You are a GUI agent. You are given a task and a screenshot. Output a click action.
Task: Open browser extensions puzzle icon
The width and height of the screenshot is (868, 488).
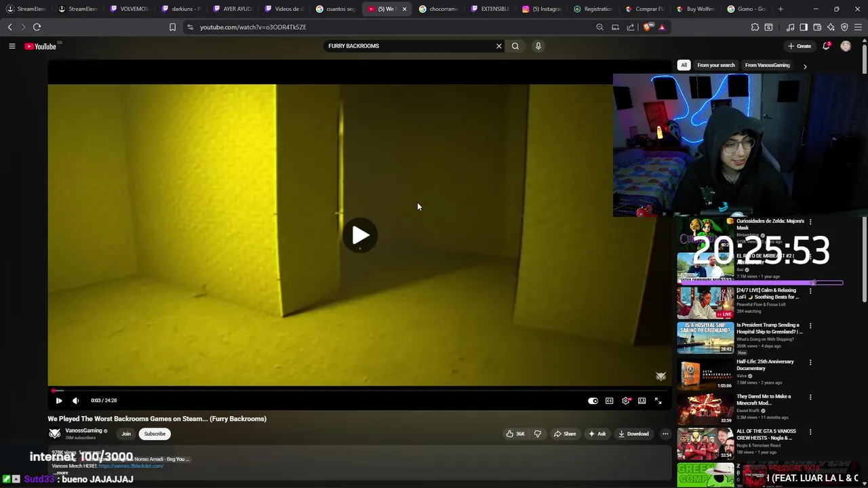[755, 27]
